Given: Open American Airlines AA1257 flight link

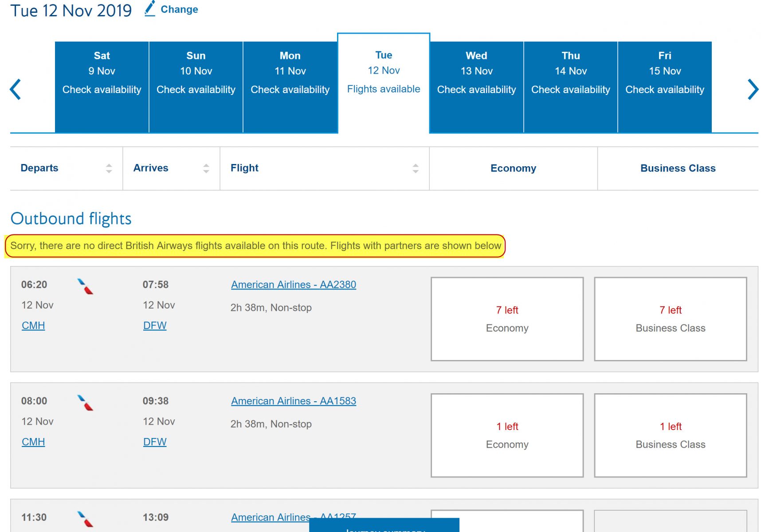Looking at the screenshot, I should pos(294,517).
